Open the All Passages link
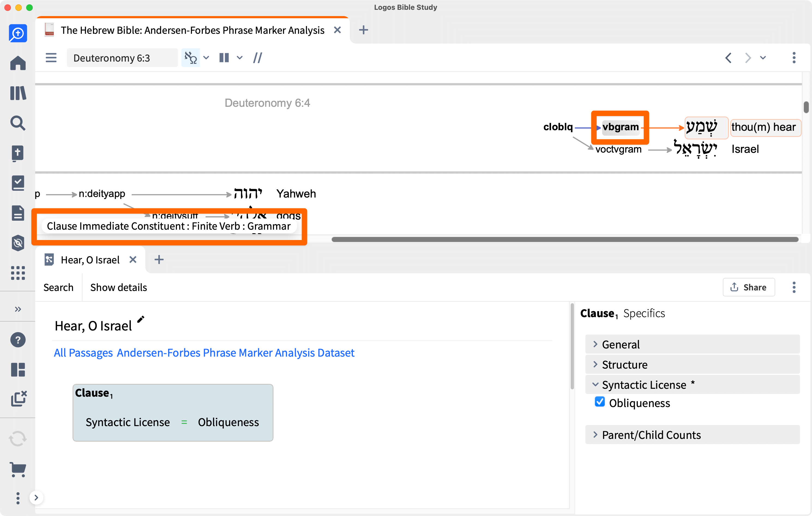Viewport: 812px width, 516px height. 83,353
